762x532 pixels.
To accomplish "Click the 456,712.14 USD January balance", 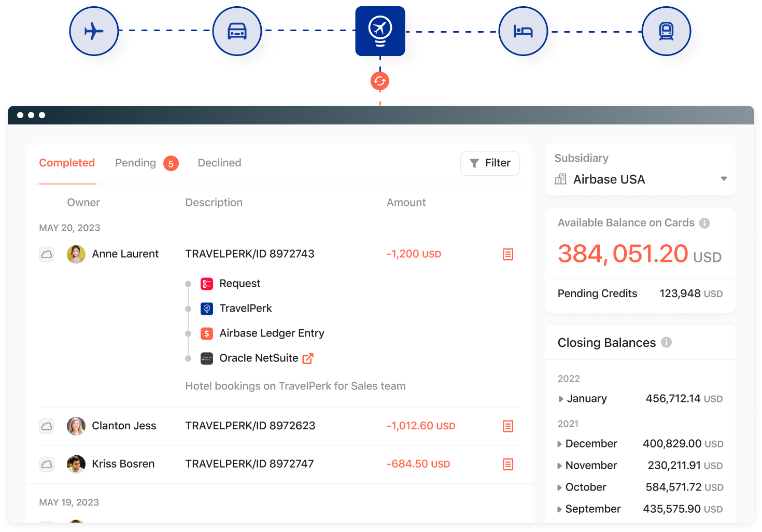I will coord(684,399).
